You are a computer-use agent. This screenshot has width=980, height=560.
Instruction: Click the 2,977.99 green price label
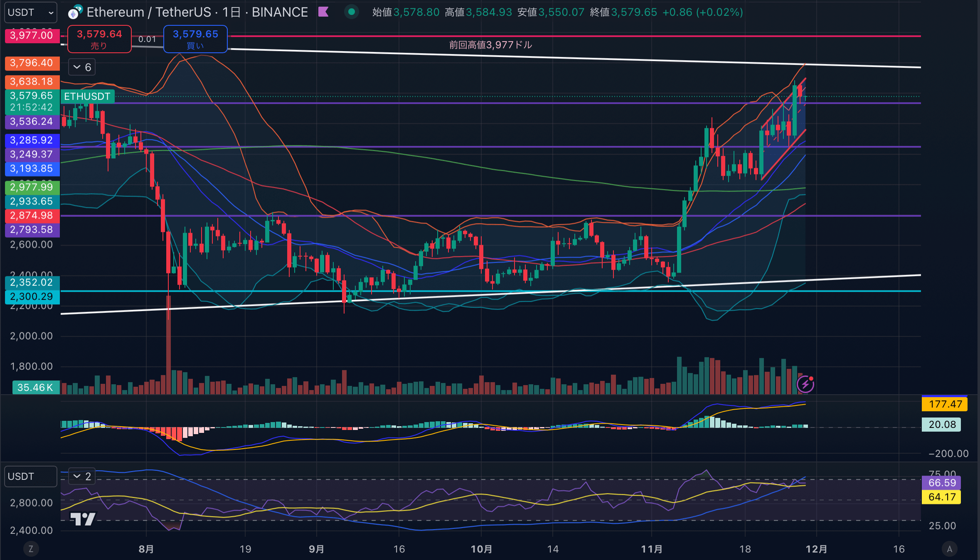pyautogui.click(x=32, y=187)
